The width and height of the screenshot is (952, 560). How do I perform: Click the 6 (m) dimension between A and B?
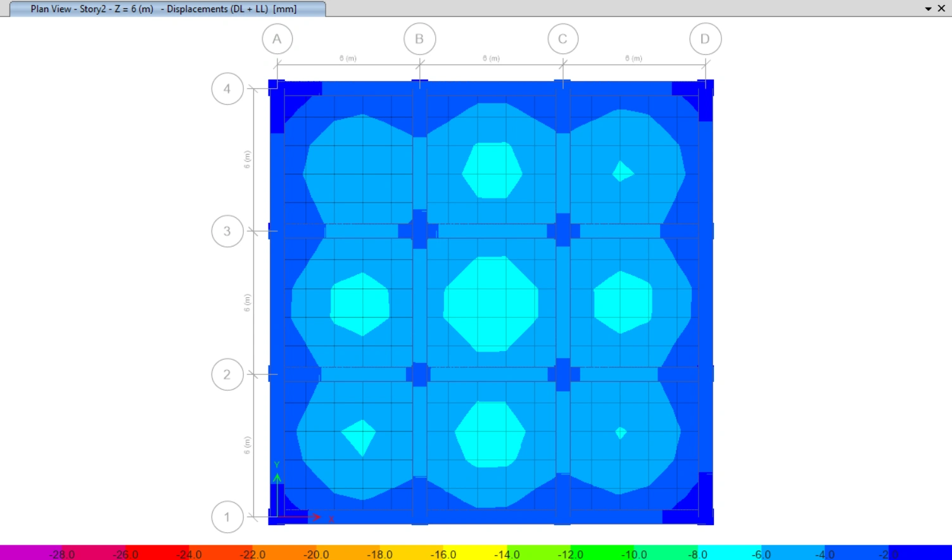pyautogui.click(x=348, y=58)
